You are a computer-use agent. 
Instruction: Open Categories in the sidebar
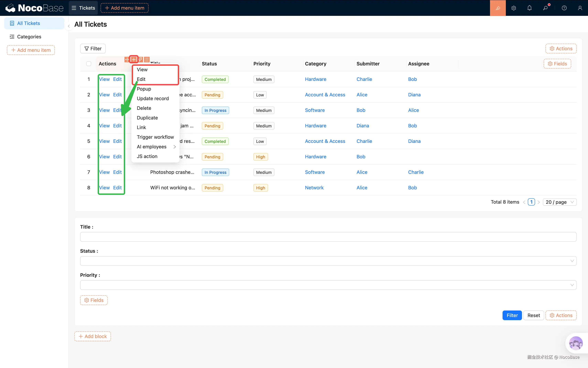tap(29, 37)
